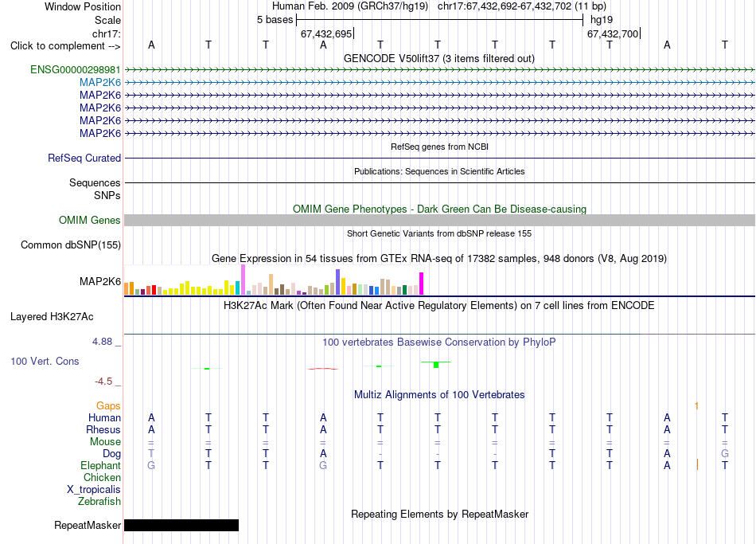Click the RefSeq Curated horizontal gene line

(x=439, y=158)
